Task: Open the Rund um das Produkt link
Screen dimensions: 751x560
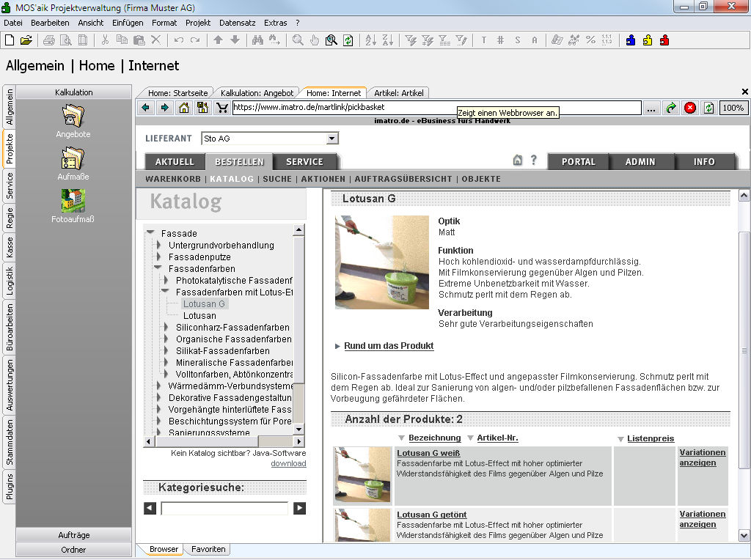Action: [389, 345]
